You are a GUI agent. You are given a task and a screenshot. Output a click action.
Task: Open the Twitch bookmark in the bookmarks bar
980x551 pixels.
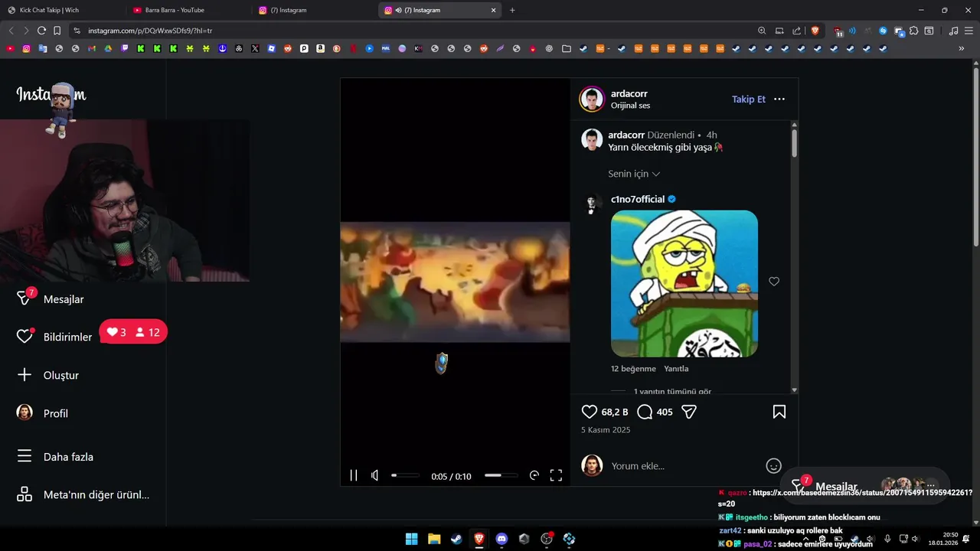coord(124,48)
